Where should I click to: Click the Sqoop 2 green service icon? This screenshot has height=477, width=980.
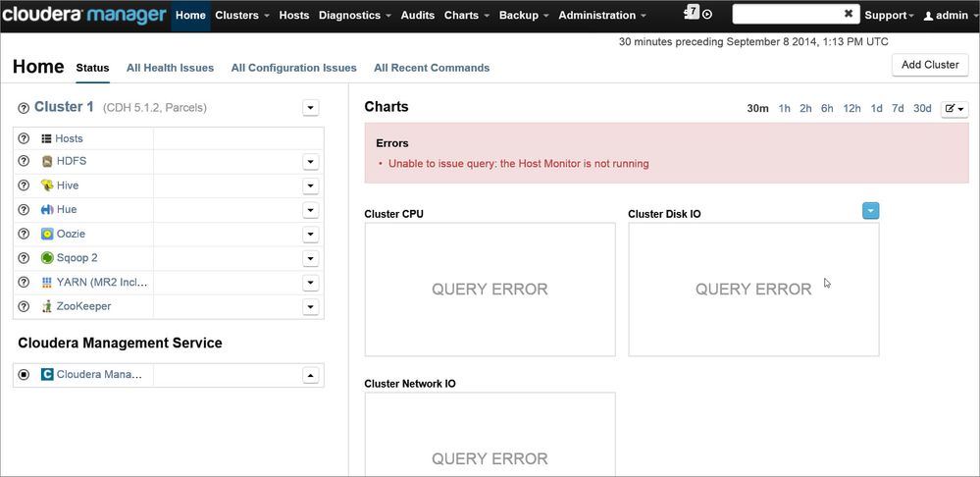(47, 257)
